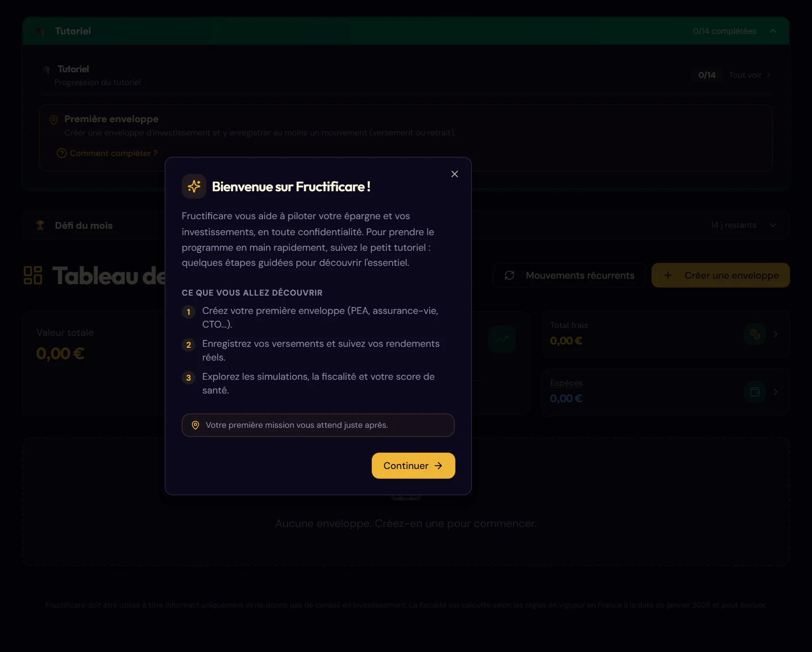Screen dimensions: 812x652
Task: Click the step 3 number badge
Action: click(188, 378)
